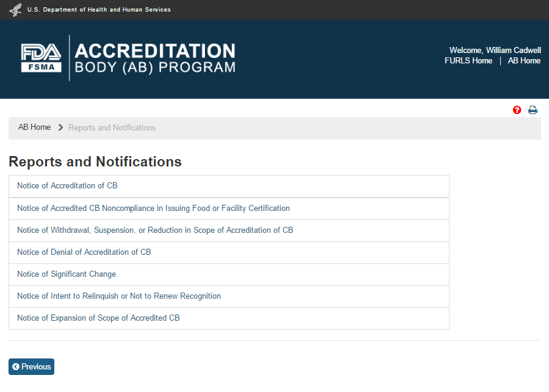The width and height of the screenshot is (549, 392).
Task: Click the breadcrumb chevron separator
Action: point(60,127)
